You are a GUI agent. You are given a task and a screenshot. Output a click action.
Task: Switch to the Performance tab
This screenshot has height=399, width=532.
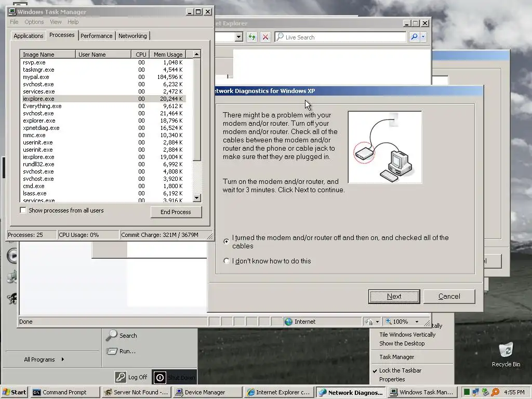pos(96,36)
